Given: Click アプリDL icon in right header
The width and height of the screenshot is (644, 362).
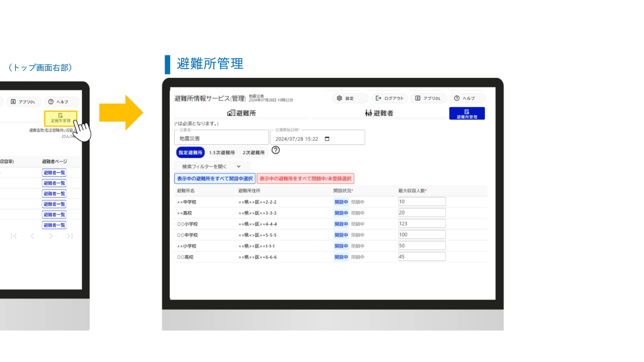Looking at the screenshot, I should click(417, 98).
